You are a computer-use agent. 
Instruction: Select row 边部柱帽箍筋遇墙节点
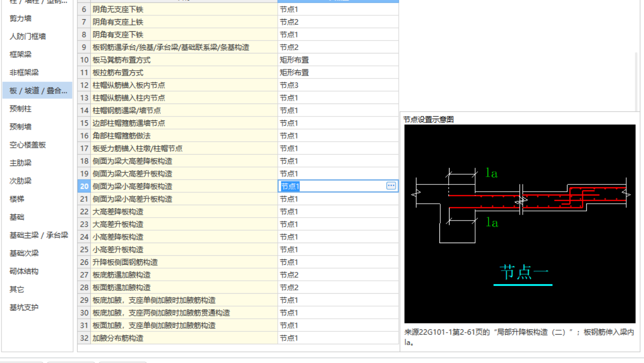click(184, 123)
